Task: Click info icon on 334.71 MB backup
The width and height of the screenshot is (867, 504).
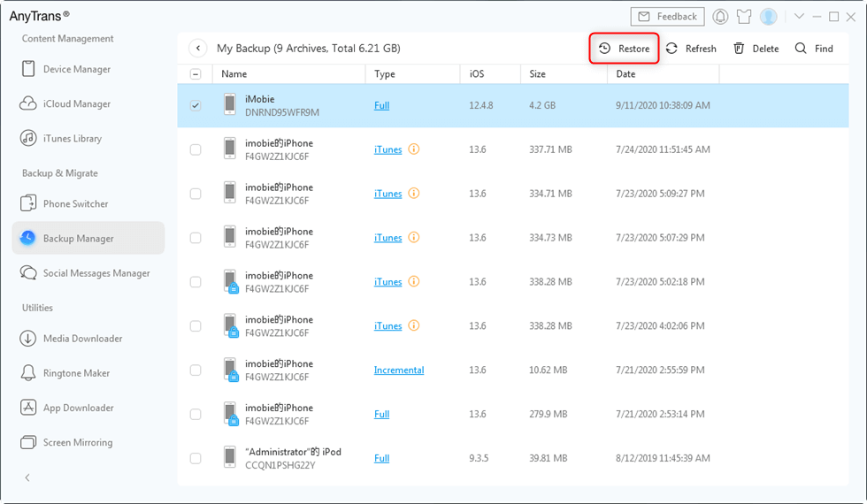Action: coord(414,194)
